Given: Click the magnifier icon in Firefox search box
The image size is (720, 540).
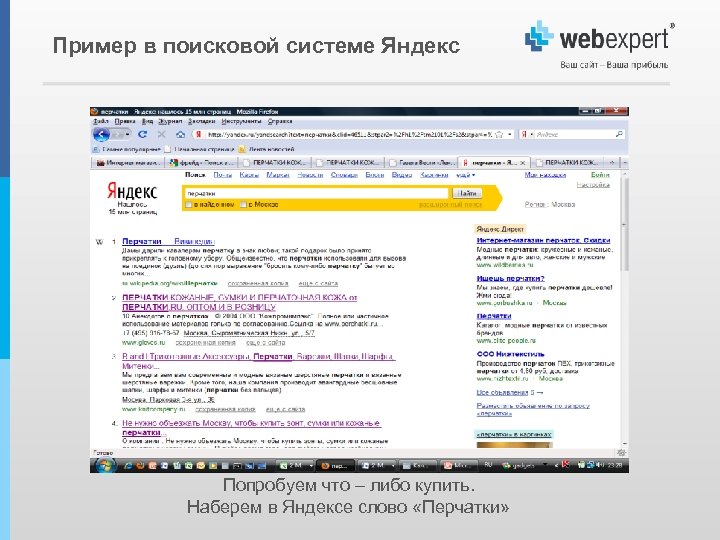Looking at the screenshot, I should 619,134.
